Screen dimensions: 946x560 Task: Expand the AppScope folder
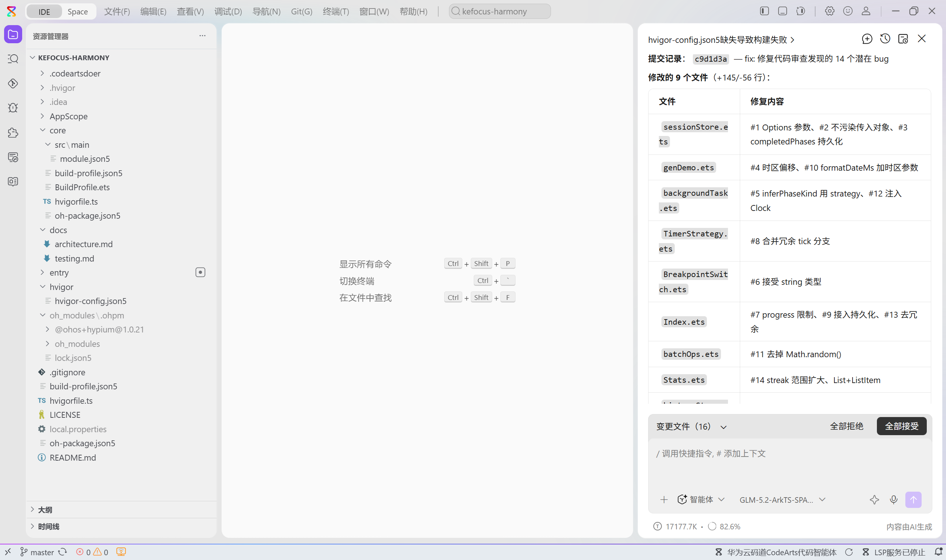(42, 116)
